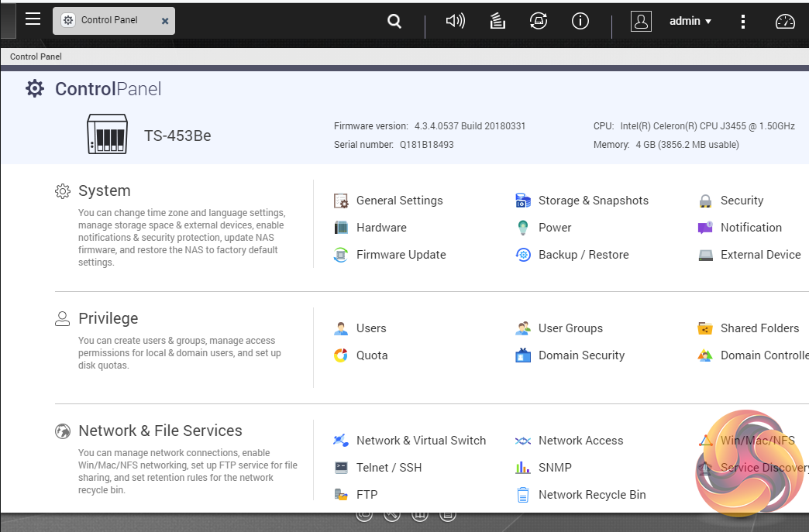Open Telnet / SSH settings
This screenshot has height=532, width=809.
click(388, 468)
